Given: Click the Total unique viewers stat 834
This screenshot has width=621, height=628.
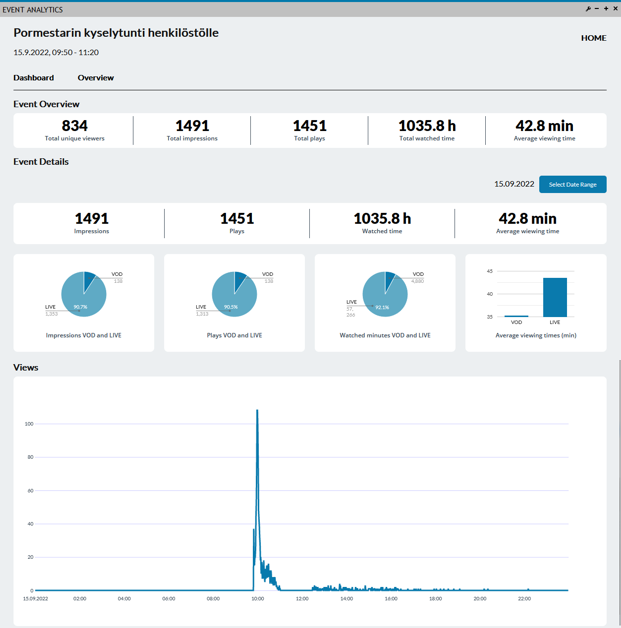Looking at the screenshot, I should point(74,126).
